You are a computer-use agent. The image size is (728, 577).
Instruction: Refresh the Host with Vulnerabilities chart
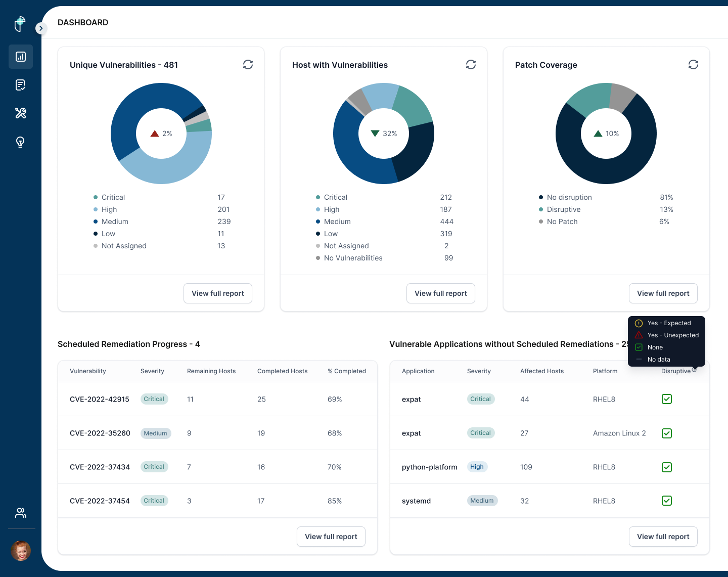tap(471, 65)
